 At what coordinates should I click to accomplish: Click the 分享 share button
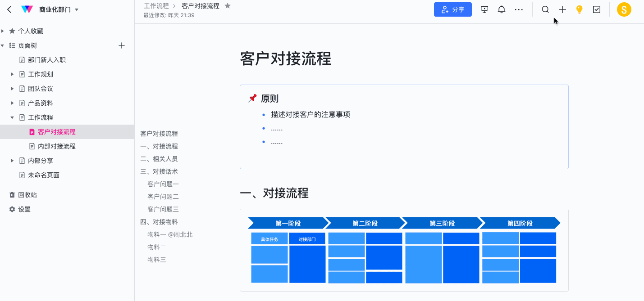pos(453,9)
